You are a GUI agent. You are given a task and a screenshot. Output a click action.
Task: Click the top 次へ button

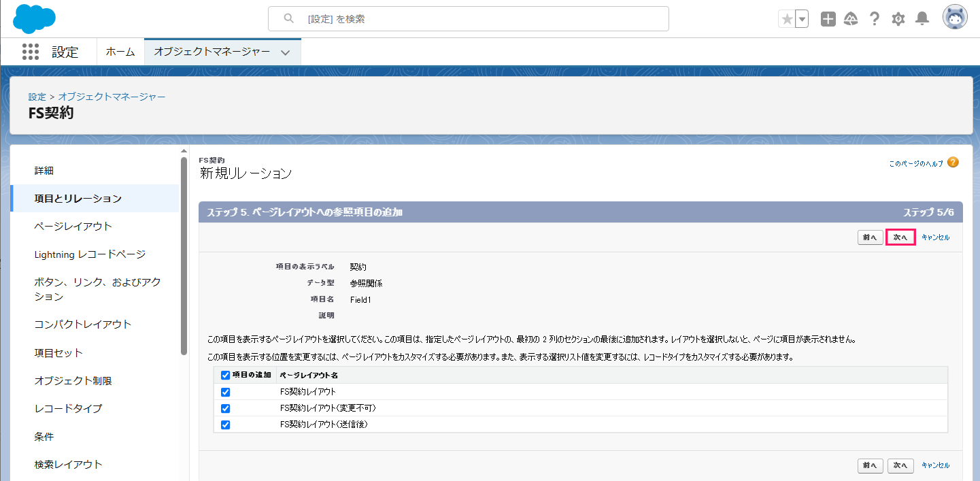click(x=900, y=237)
